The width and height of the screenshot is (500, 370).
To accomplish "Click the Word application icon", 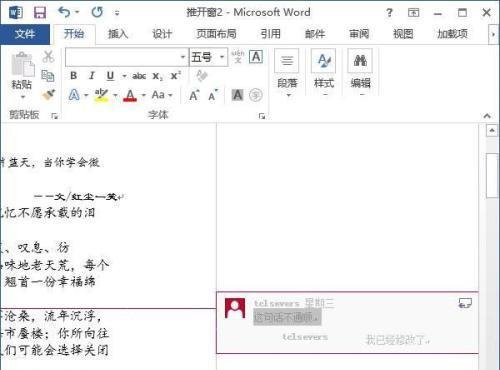I will pos(16,13).
